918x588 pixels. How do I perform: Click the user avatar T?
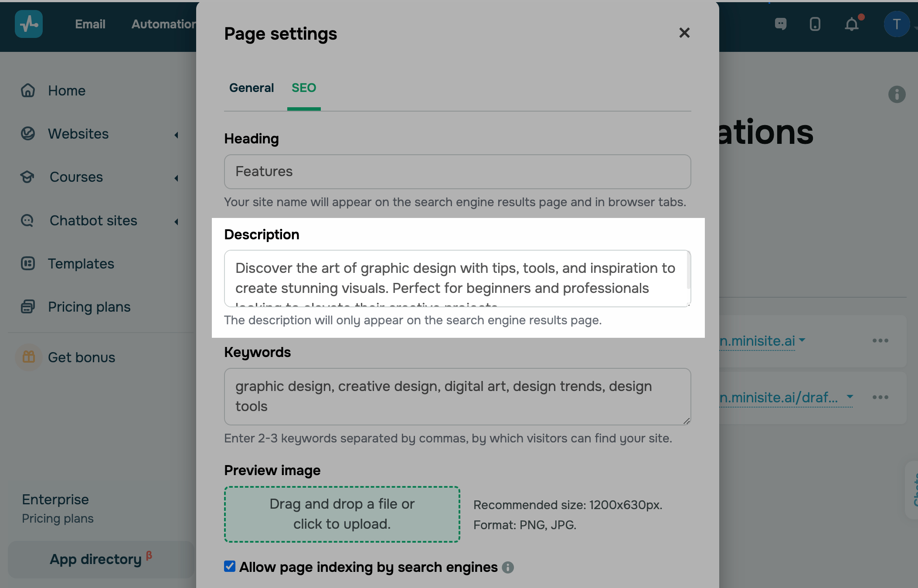point(896,24)
